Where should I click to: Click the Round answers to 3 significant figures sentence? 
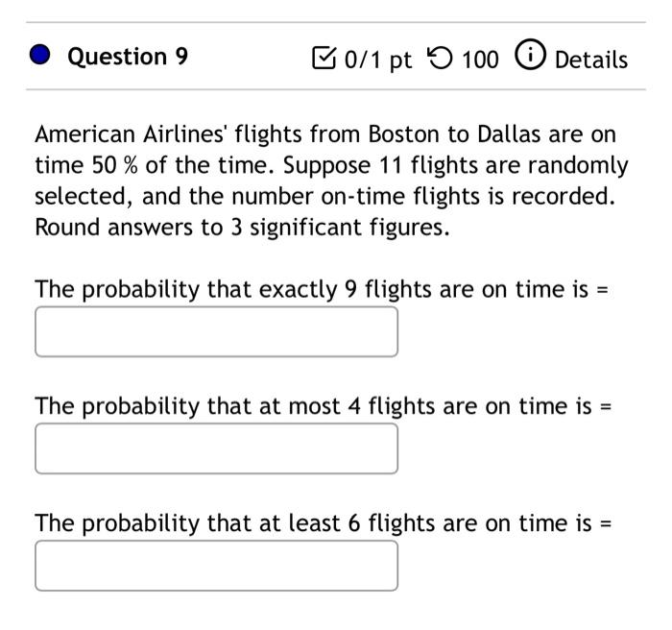point(242,227)
